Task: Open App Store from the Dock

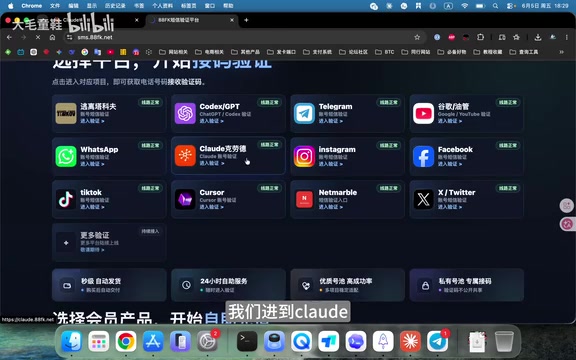Action: tap(153, 341)
